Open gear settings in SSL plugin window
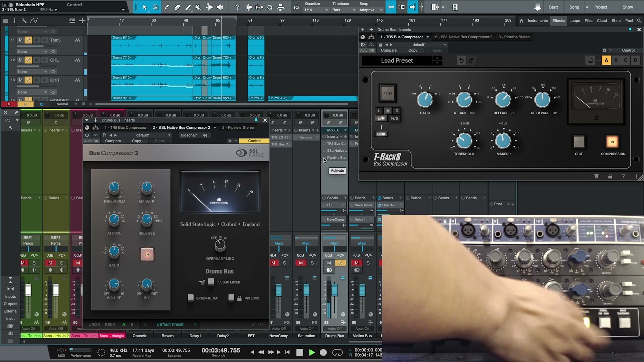Viewport: 644px width, 362px height. pos(230,141)
